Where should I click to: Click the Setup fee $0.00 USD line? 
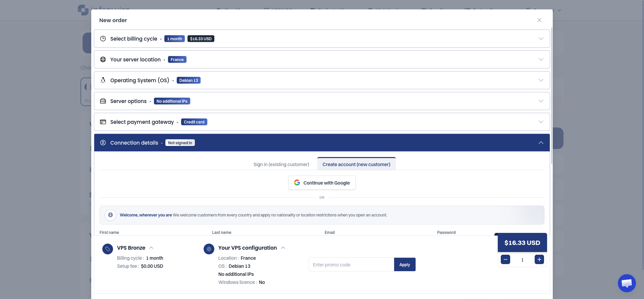tap(140, 266)
